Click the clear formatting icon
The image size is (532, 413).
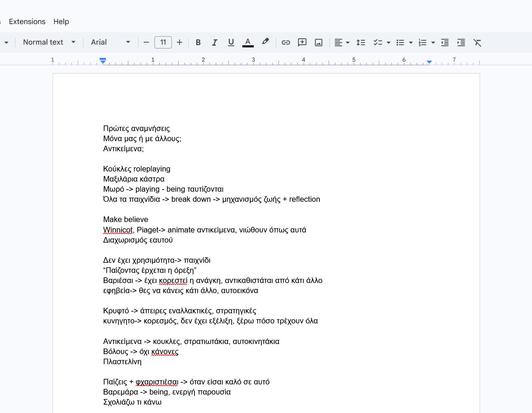point(477,43)
